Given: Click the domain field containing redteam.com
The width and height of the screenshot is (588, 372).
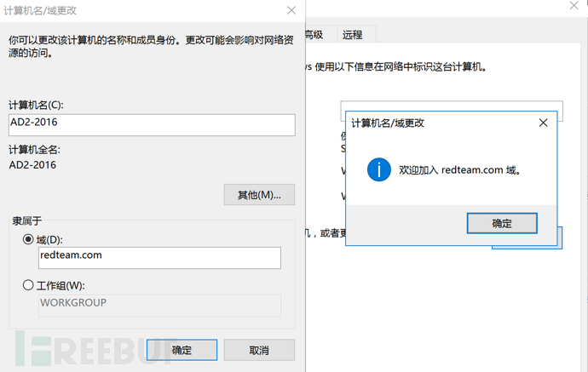Looking at the screenshot, I should pyautogui.click(x=159, y=257).
